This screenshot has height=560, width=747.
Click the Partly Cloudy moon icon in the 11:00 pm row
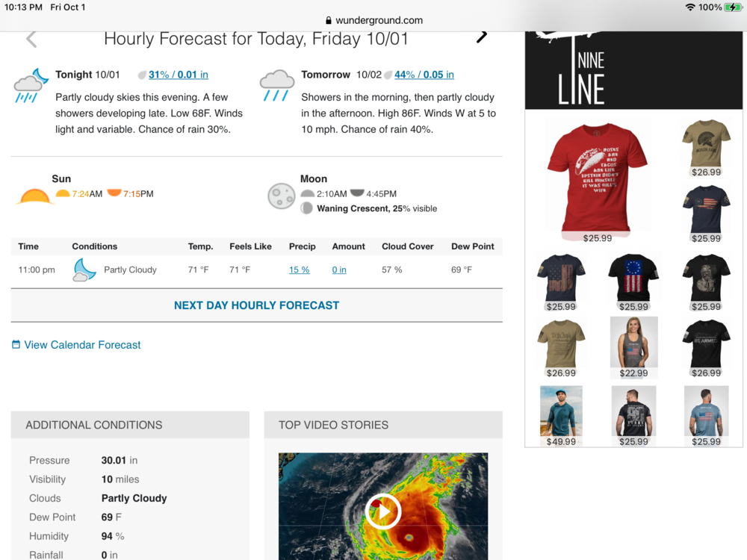(x=84, y=270)
